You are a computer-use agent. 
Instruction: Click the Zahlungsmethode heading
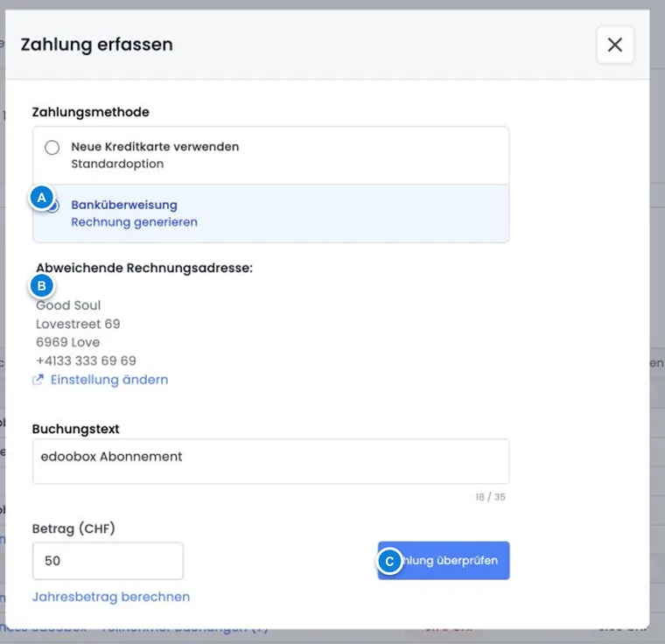[x=91, y=112]
